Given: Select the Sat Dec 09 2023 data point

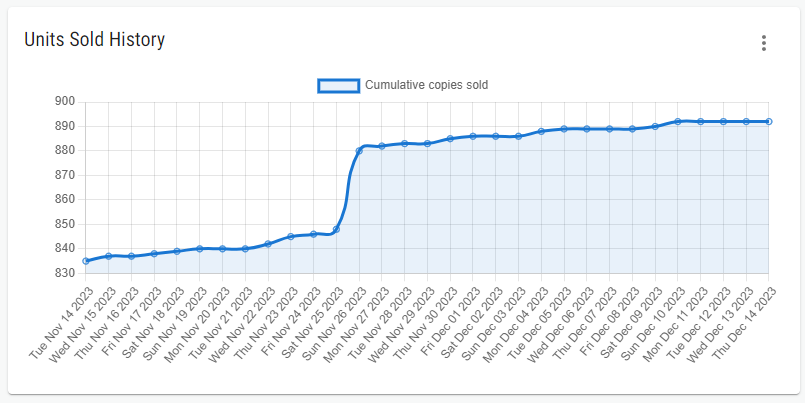Looking at the screenshot, I should click(x=655, y=126).
